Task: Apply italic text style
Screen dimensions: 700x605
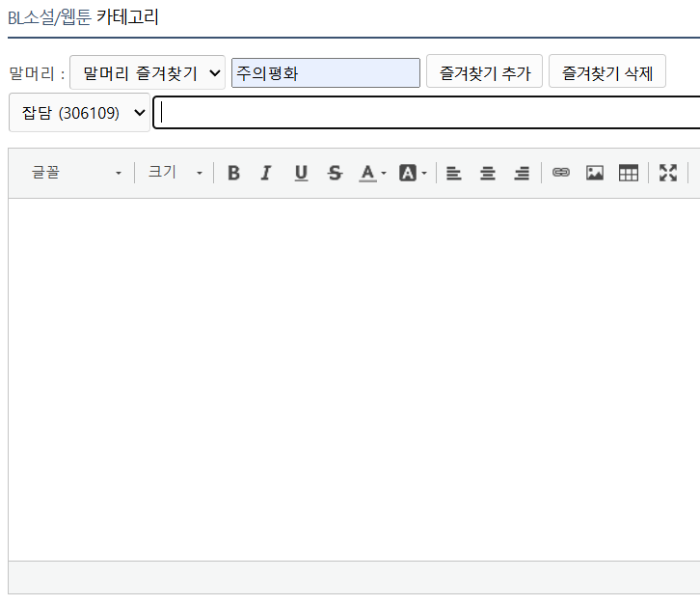Action: [x=267, y=173]
